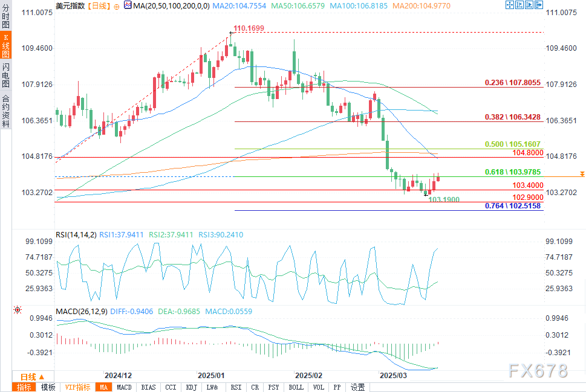The height and width of the screenshot is (392, 586).
Task: Click the 2025/01 date marker on time axis
Action: [x=211, y=376]
